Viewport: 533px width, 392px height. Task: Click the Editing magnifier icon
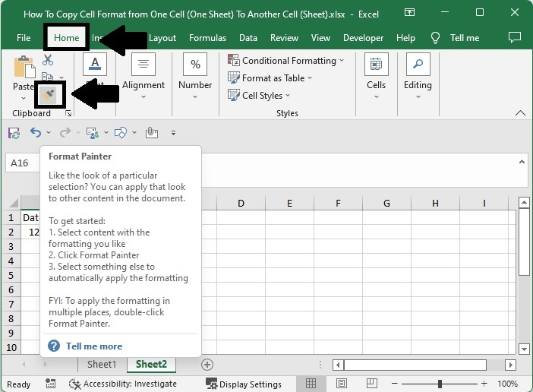coord(418,65)
